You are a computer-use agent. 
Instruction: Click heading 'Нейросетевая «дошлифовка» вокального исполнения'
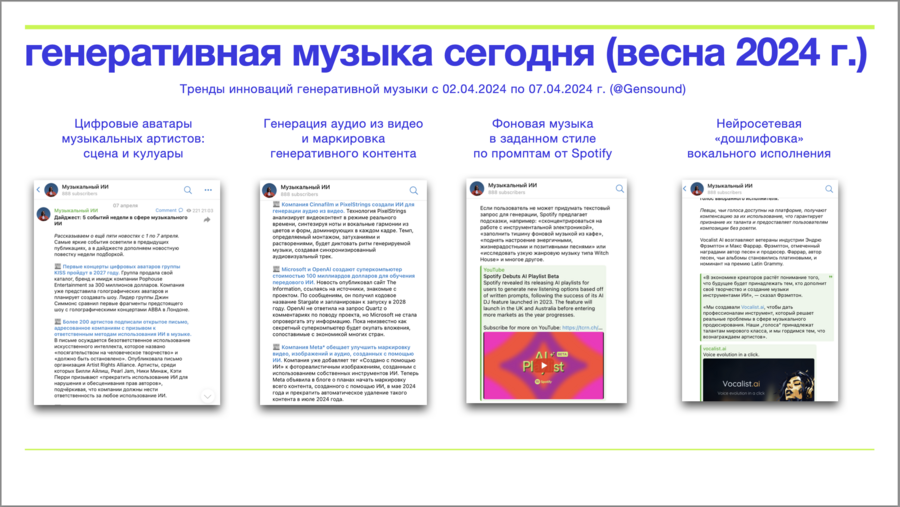click(759, 138)
